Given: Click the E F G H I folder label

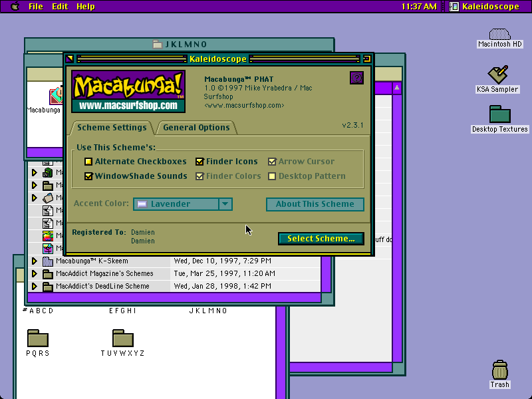Looking at the screenshot, I should (122, 311).
